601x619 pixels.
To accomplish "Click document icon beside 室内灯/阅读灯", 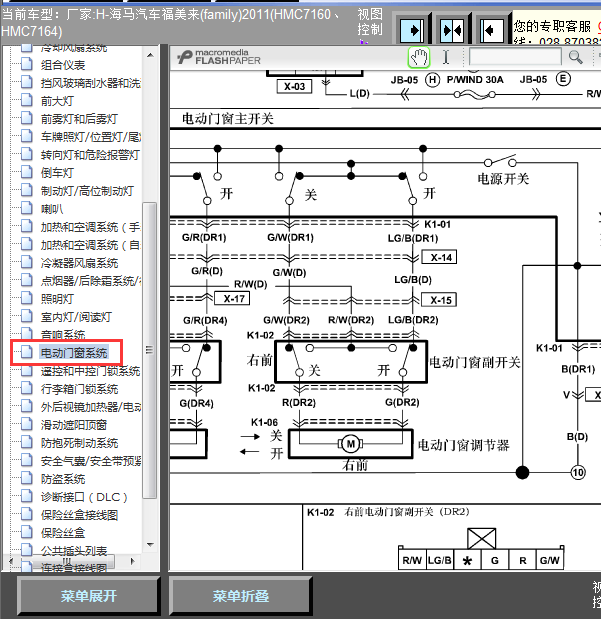I will tap(26, 316).
